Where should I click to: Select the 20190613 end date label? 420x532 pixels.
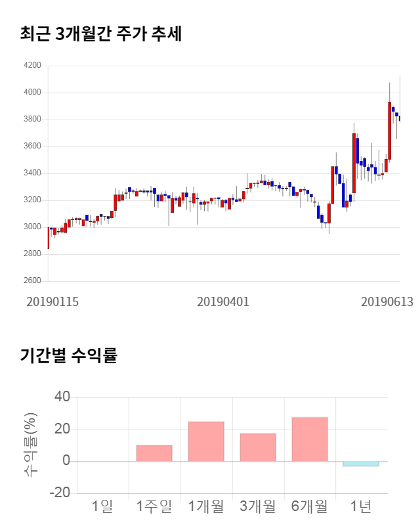(387, 301)
